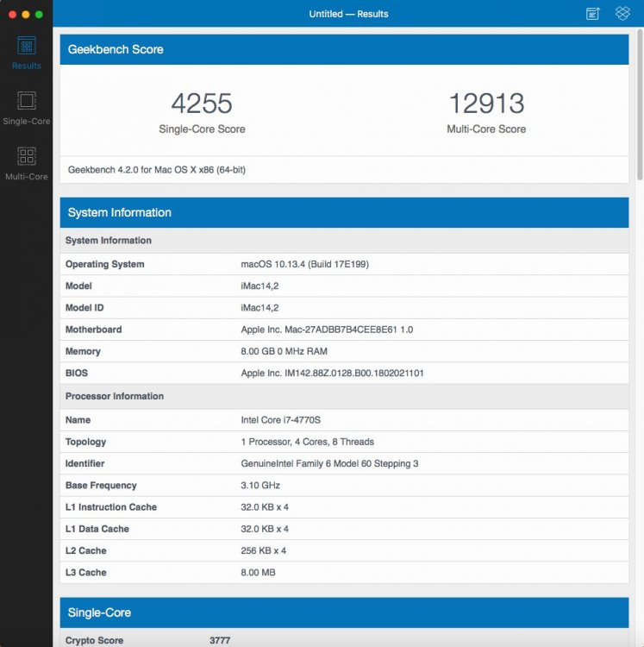
Task: Click the Geekbench 4.2.0 version text
Action: pyautogui.click(x=157, y=170)
